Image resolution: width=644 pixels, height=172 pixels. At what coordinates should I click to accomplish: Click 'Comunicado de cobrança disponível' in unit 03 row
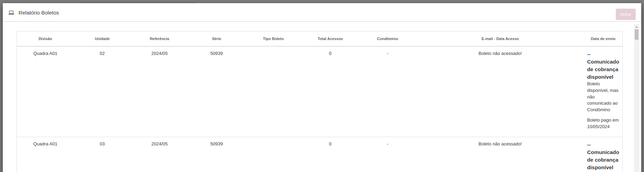pos(603,160)
